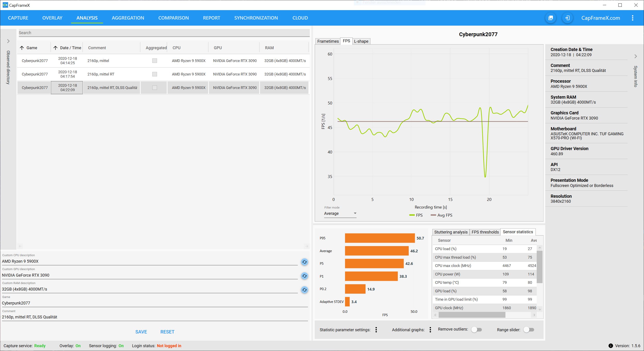Click the Date / Time sort arrow
Screen dimensions: 644x351
point(56,48)
